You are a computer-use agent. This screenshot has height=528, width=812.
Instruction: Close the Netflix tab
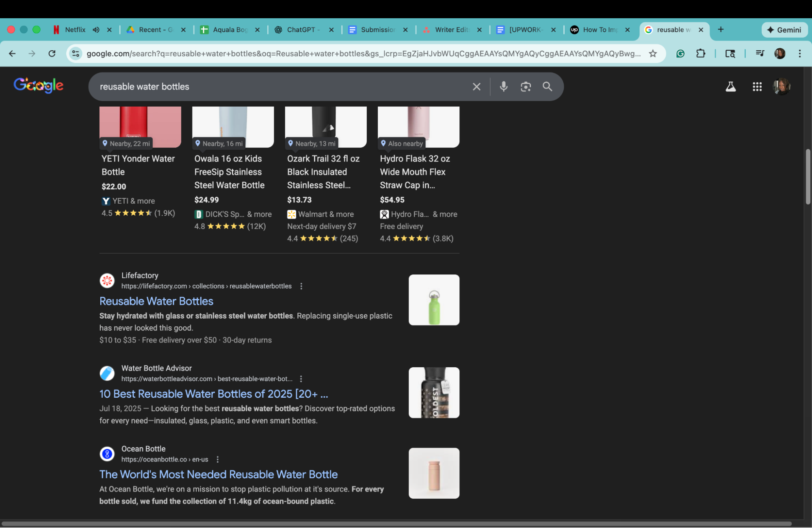click(x=109, y=30)
